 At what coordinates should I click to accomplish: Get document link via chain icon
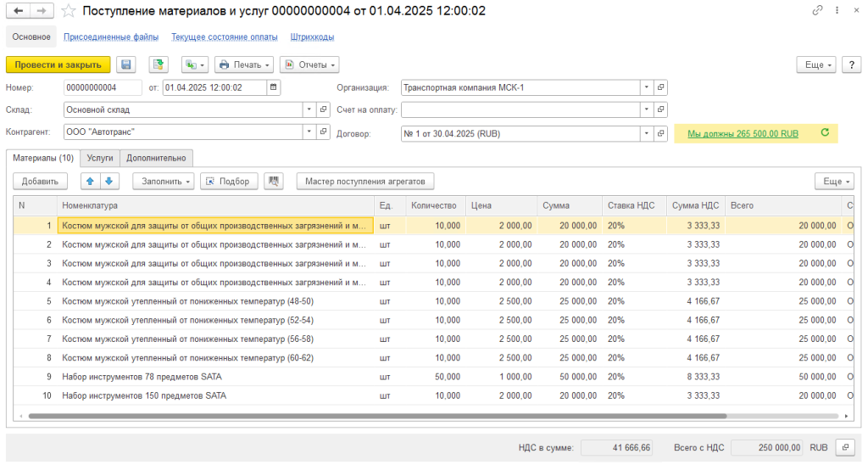point(817,11)
